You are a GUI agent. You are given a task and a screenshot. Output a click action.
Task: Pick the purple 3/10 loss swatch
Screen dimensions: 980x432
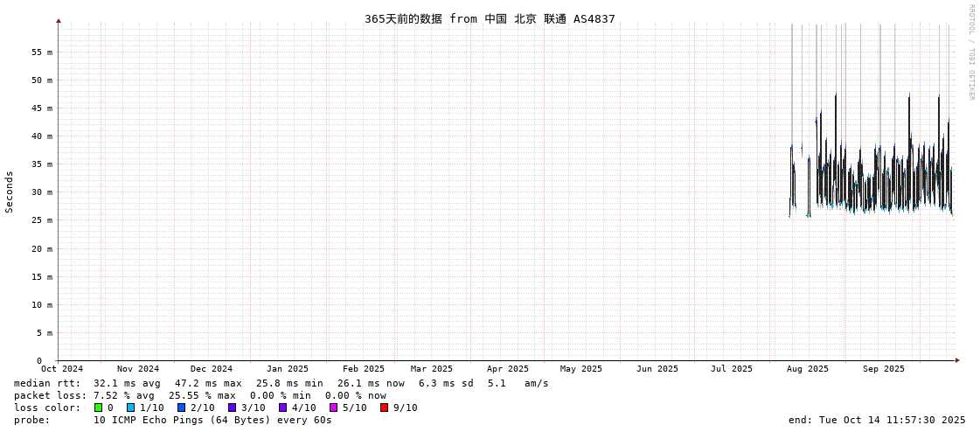[x=232, y=408]
